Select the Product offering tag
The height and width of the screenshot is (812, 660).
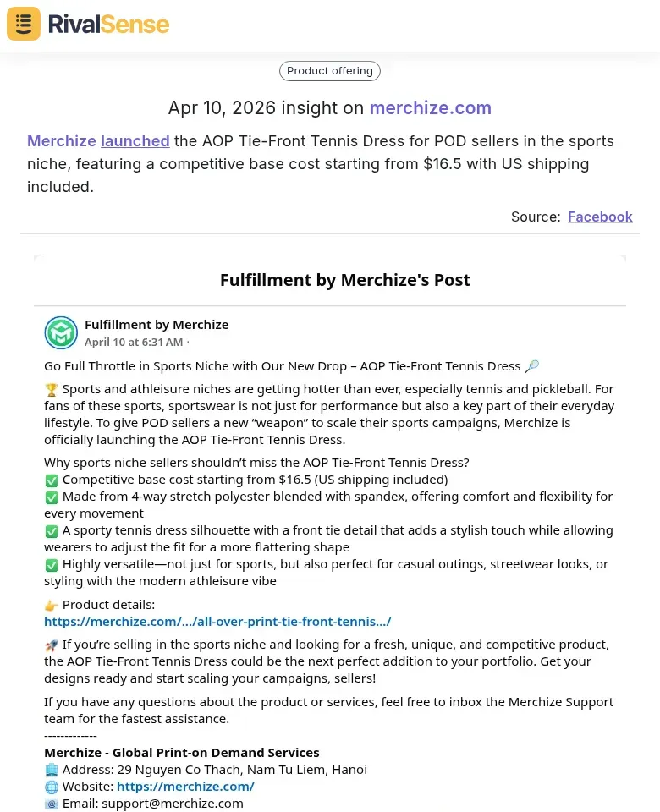click(x=330, y=71)
